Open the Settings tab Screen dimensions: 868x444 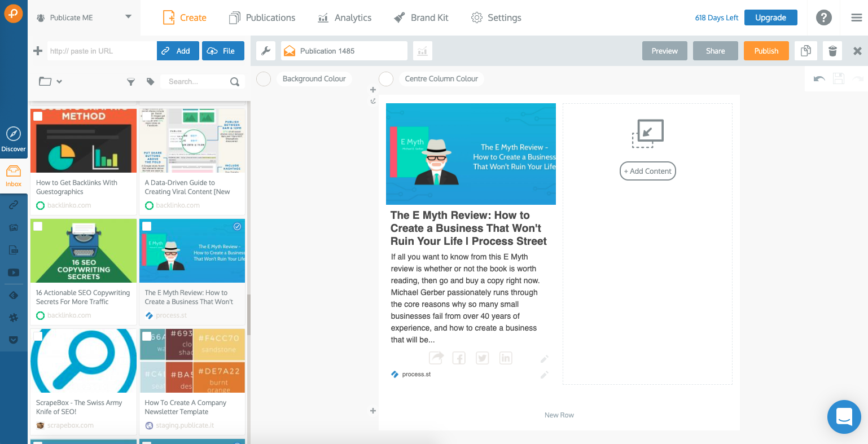point(496,17)
